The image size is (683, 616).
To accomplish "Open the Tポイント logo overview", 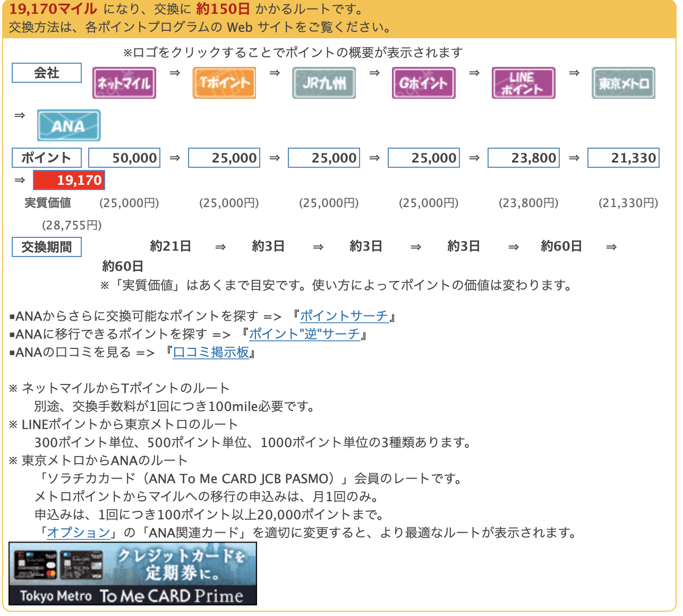I will point(224,83).
